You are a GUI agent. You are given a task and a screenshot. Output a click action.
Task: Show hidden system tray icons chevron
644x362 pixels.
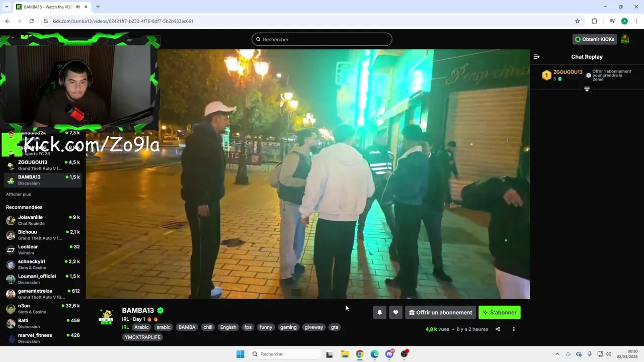(557, 354)
